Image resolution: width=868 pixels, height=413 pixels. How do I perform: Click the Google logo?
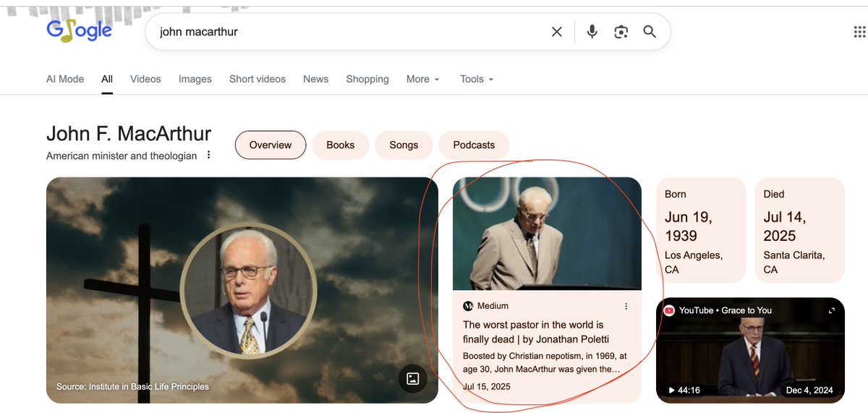pos(80,30)
